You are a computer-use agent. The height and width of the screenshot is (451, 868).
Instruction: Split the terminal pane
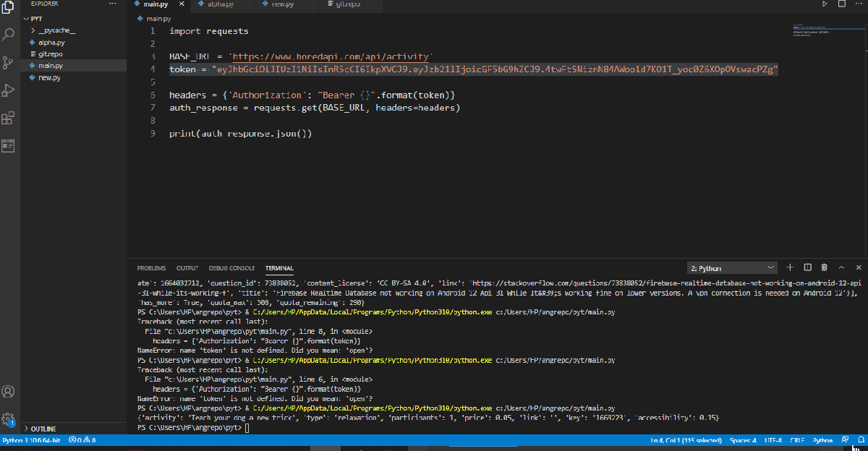click(807, 267)
